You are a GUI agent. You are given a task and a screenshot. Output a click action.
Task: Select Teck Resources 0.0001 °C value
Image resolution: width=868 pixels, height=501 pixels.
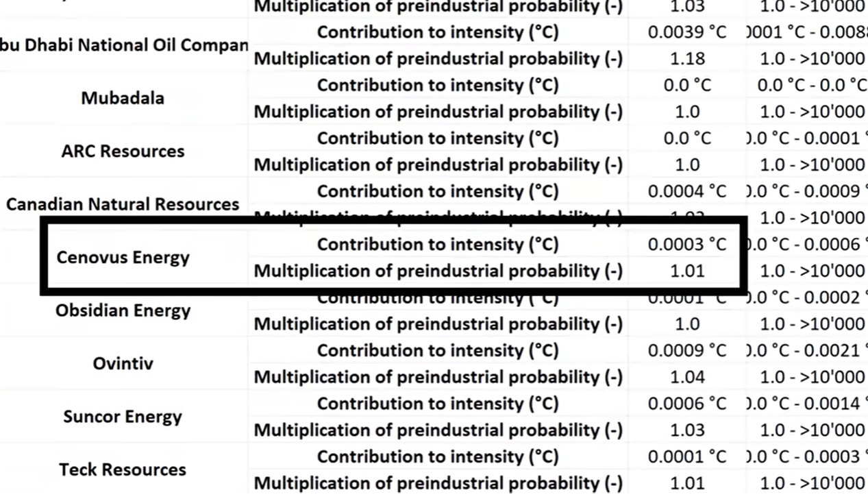[686, 457]
